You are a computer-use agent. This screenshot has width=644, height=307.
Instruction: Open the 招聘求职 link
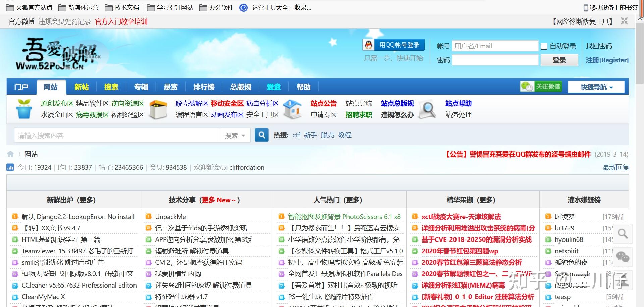click(x=359, y=115)
